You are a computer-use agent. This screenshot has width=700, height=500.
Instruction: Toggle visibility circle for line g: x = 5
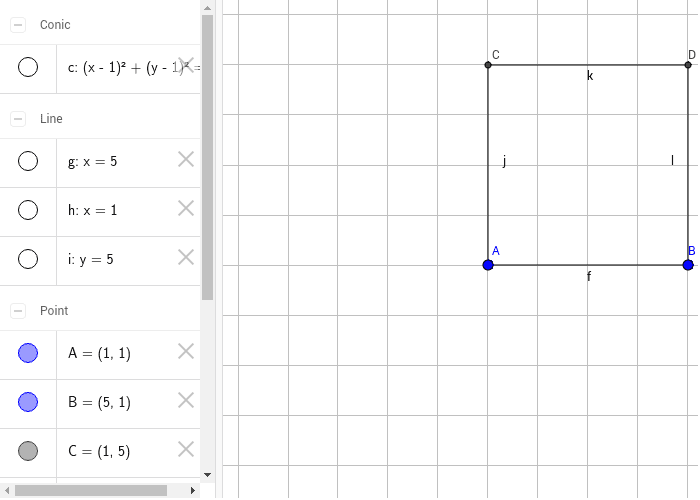28,161
